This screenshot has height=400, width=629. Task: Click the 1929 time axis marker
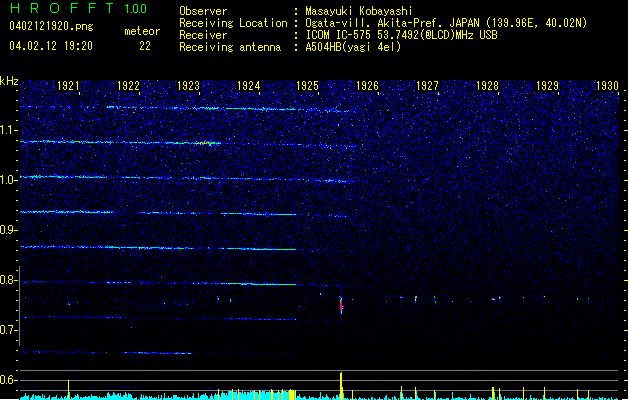point(548,86)
